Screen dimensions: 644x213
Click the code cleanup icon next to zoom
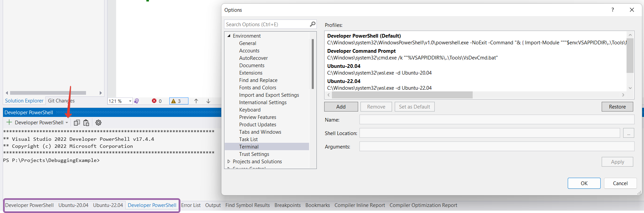coord(137,101)
